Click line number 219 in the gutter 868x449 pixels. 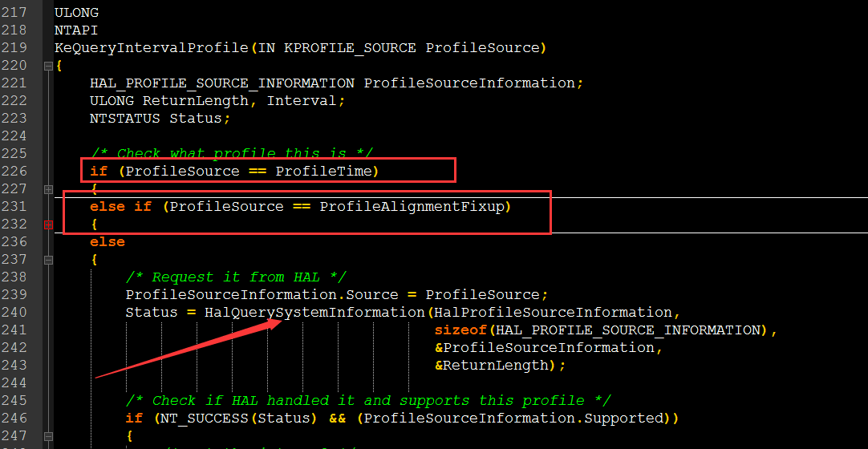[14, 48]
